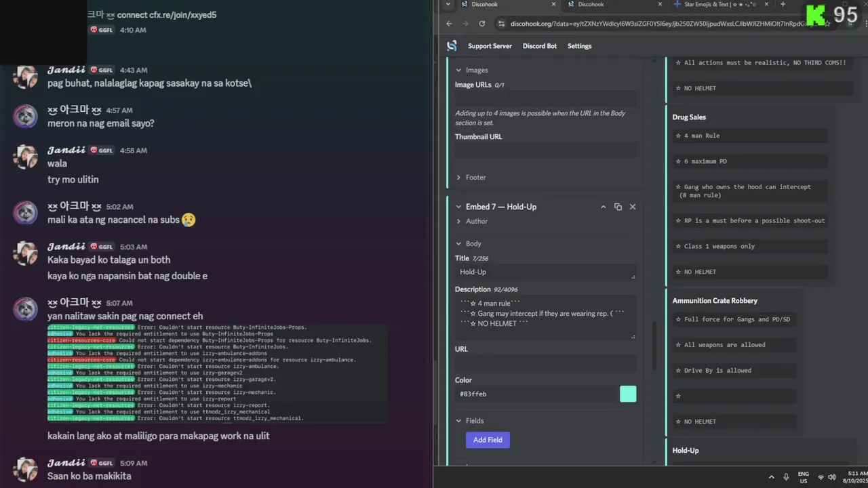Open Wi-Fi network settings in tray
This screenshot has width=868, height=488.
821,477
